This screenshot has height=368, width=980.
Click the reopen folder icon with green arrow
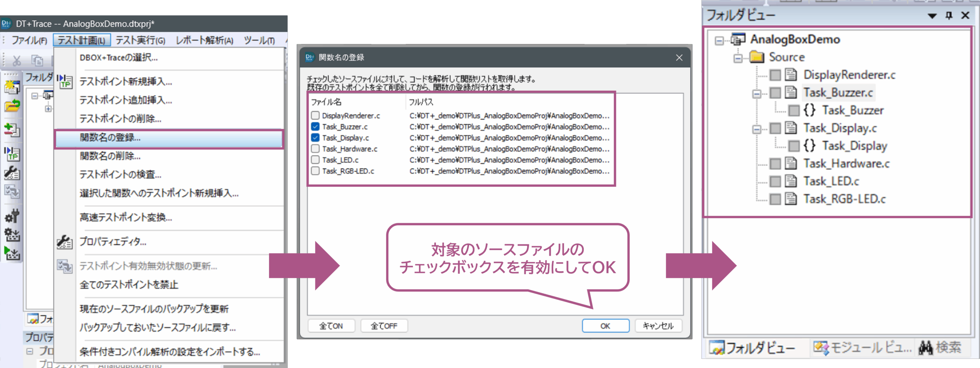click(x=12, y=105)
